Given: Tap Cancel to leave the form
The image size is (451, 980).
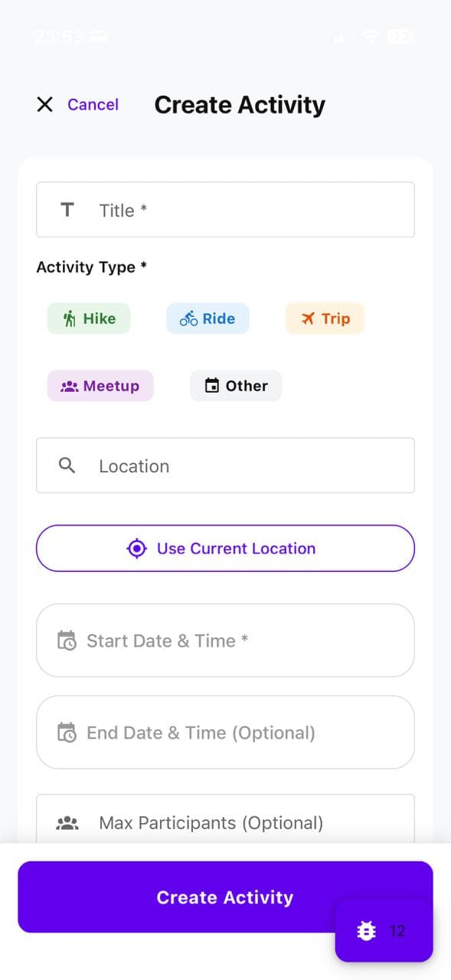Looking at the screenshot, I should pyautogui.click(x=93, y=104).
